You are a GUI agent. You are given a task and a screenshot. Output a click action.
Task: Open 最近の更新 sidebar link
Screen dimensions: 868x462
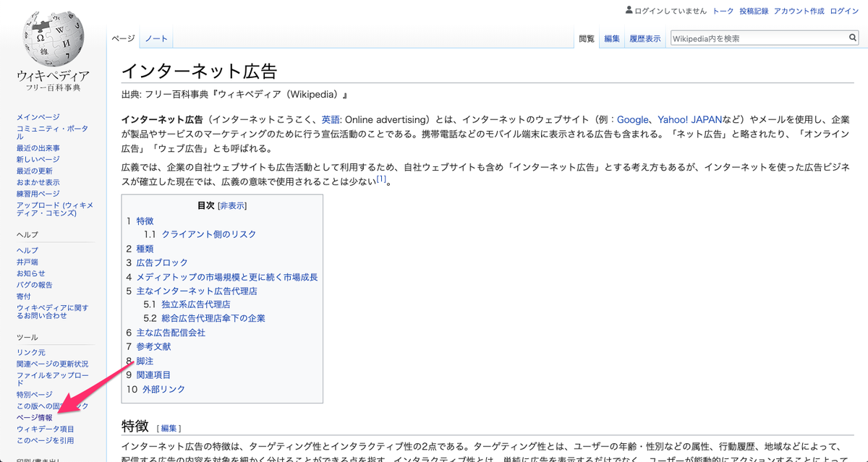pyautogui.click(x=34, y=171)
